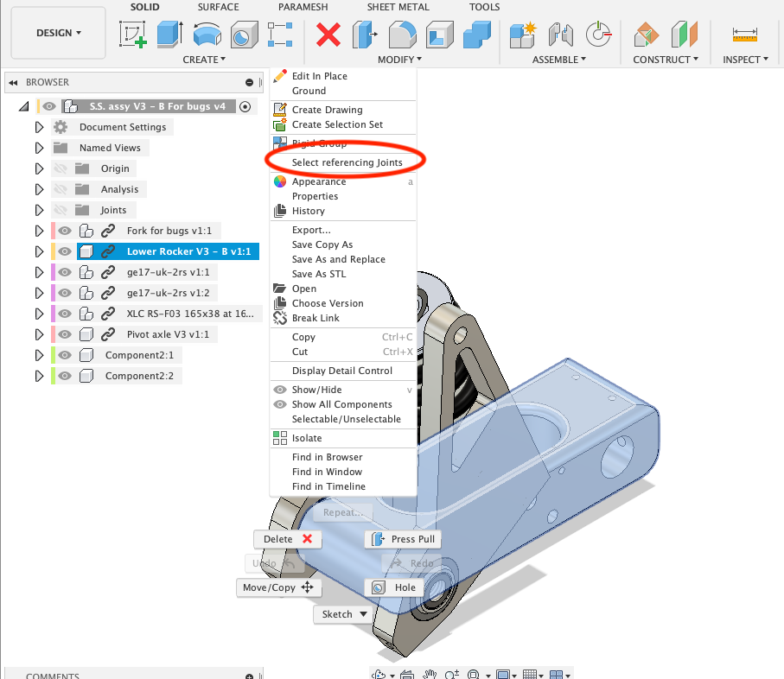This screenshot has height=679, width=784.
Task: Toggle visibility of the Joints folder
Action: 61,210
